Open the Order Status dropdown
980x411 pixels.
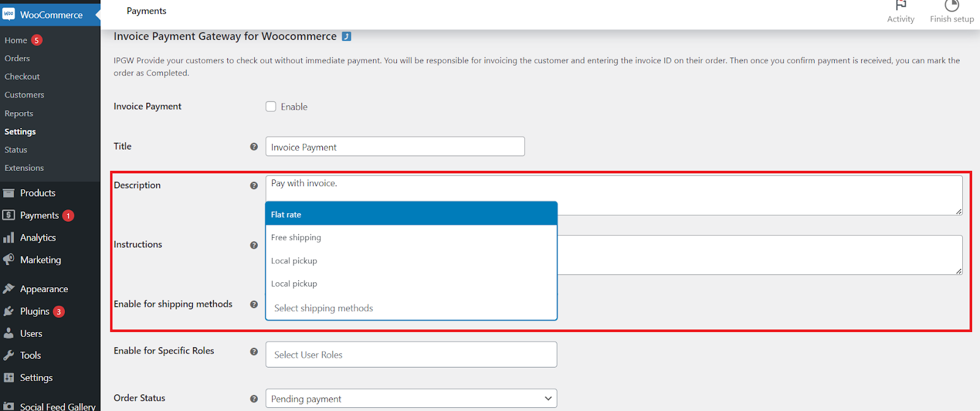coord(411,398)
